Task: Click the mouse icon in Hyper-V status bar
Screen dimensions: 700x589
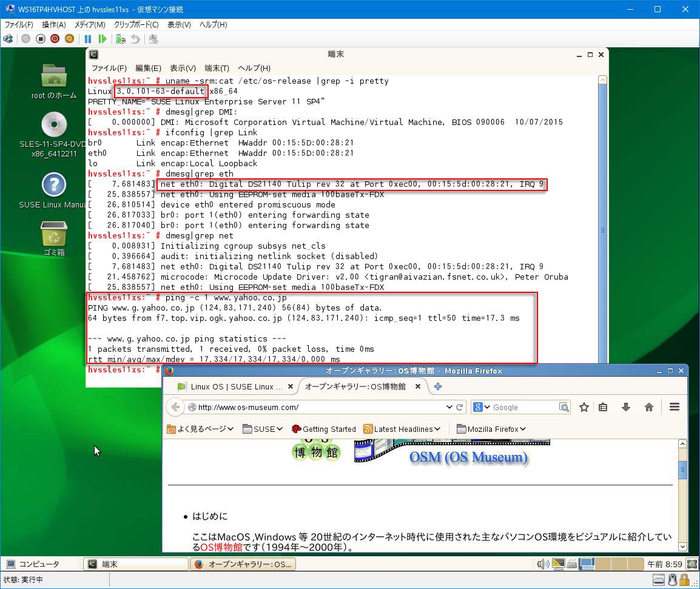Action: click(672, 580)
